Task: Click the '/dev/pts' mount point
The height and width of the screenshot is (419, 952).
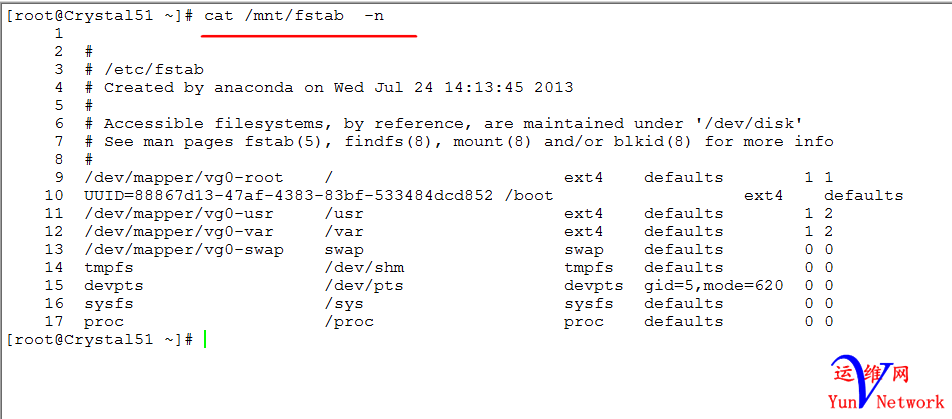Action: (x=363, y=285)
